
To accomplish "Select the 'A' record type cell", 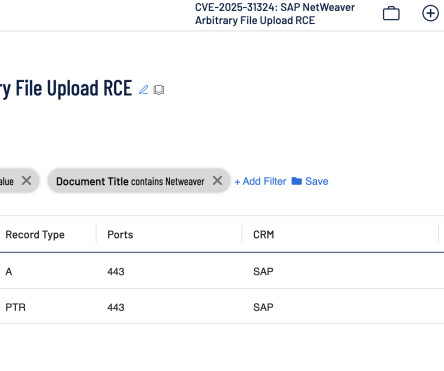I will [9, 271].
